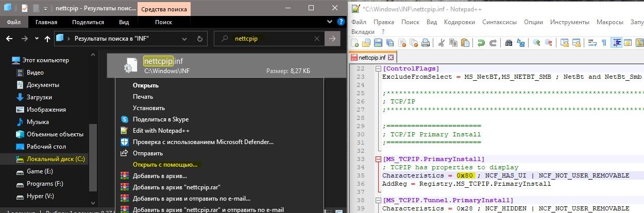Choose Открыть с помощью... in context menu
Image resolution: width=644 pixels, height=213 pixels.
219,165
